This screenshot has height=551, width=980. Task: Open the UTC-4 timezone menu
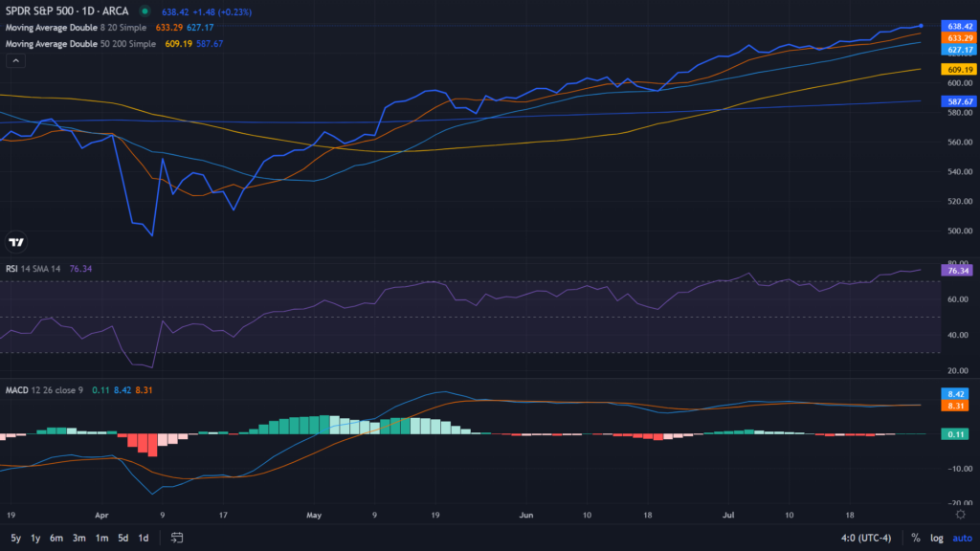tap(865, 538)
